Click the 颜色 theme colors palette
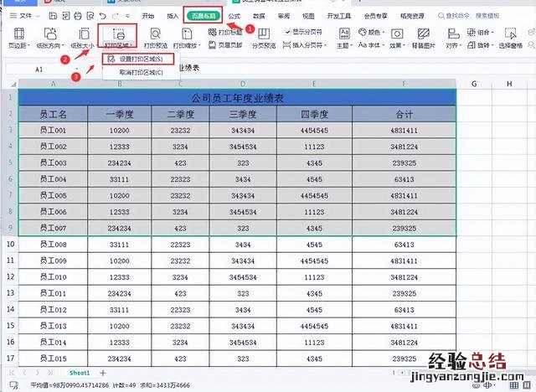 [371, 32]
